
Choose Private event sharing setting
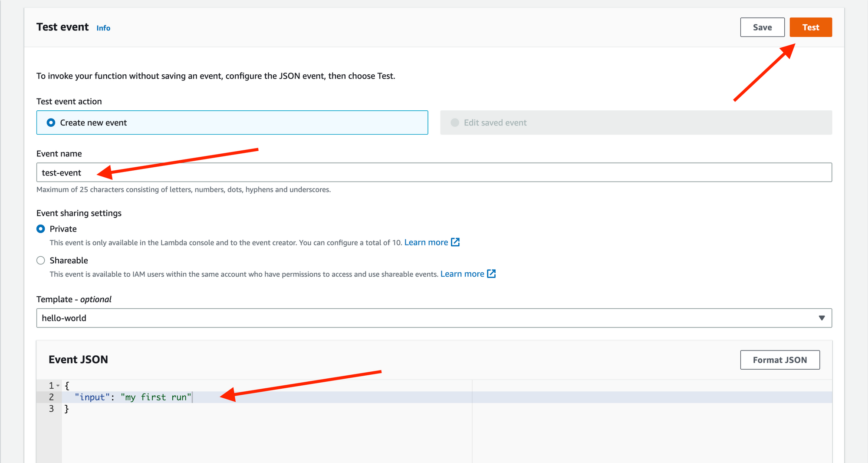[x=41, y=229]
